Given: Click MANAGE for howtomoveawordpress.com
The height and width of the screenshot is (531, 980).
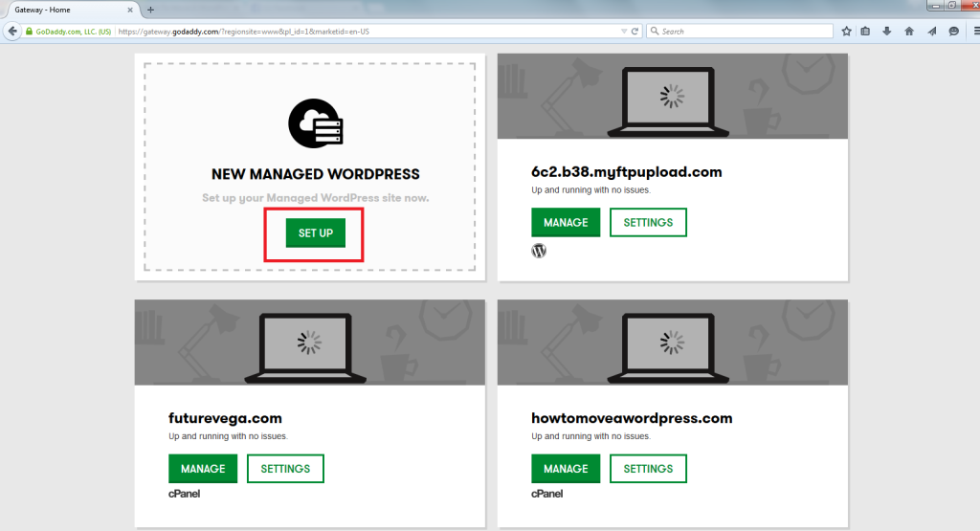Looking at the screenshot, I should [x=566, y=469].
